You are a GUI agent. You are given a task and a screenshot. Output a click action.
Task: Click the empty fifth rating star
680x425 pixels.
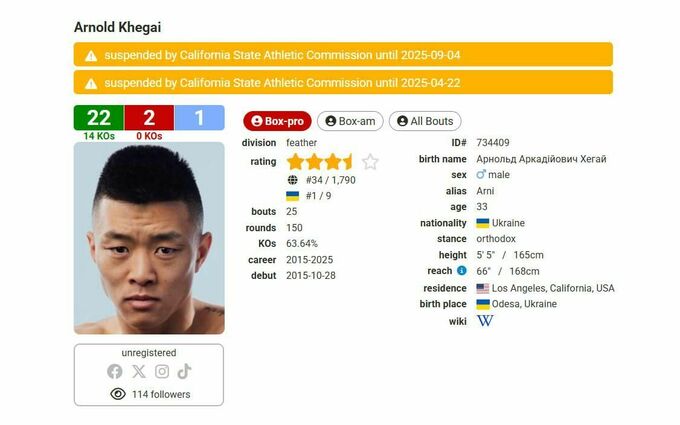point(370,162)
